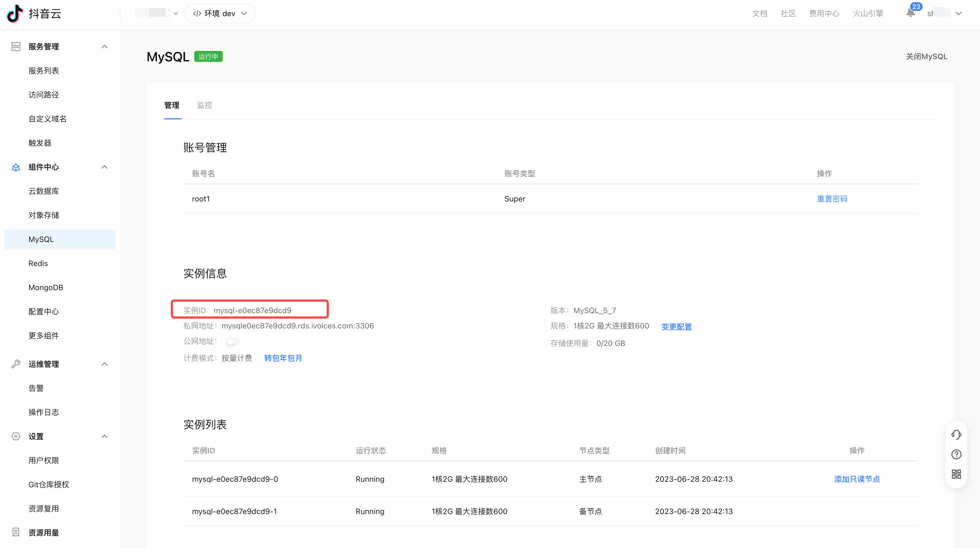Viewport: 980px width, 548px height.
Task: Click the code brackets environment icon
Action: 197,13
